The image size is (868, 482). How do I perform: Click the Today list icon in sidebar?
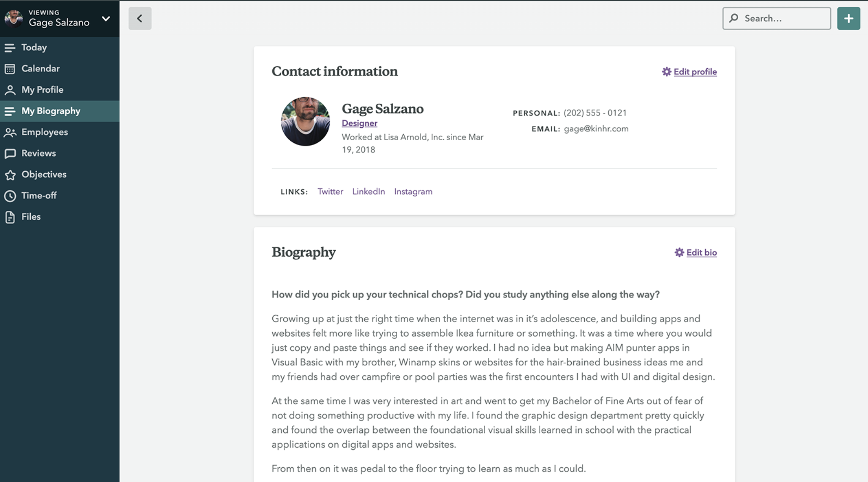[10, 48]
